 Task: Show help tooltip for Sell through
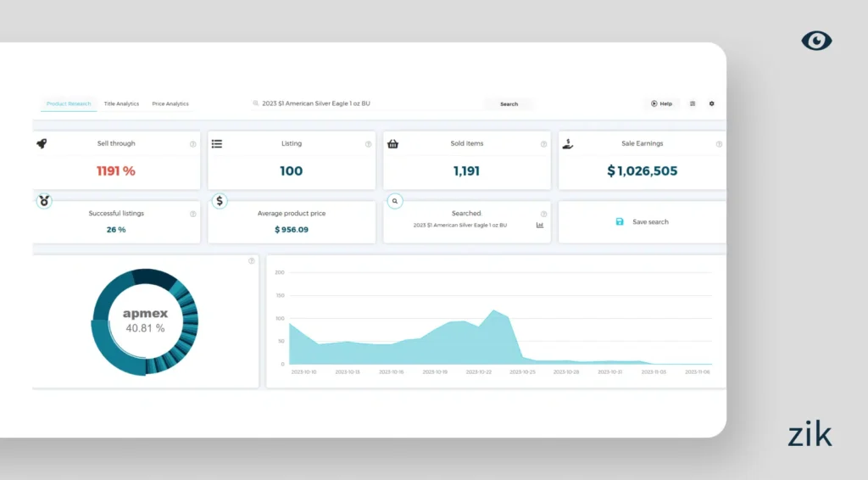[x=192, y=144]
